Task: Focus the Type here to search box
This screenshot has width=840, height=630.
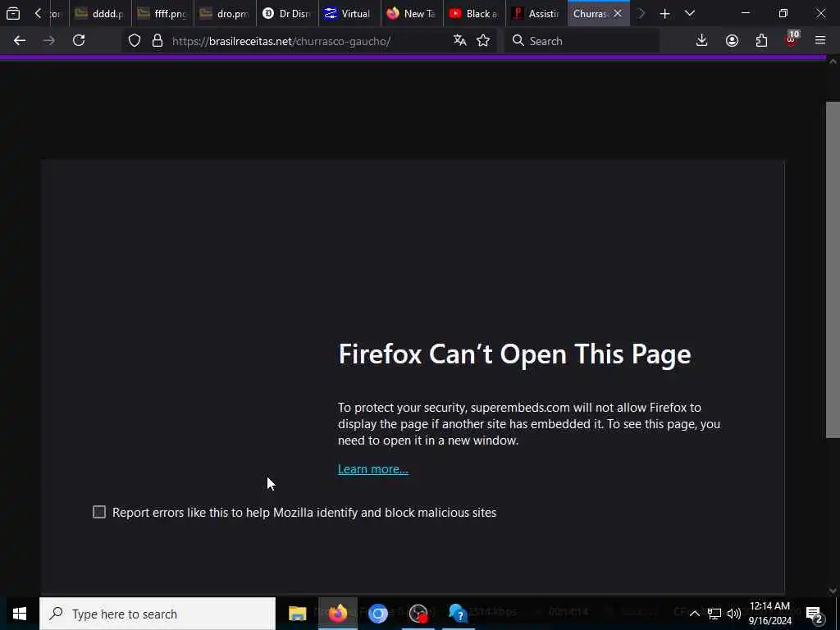Action: pos(157,614)
